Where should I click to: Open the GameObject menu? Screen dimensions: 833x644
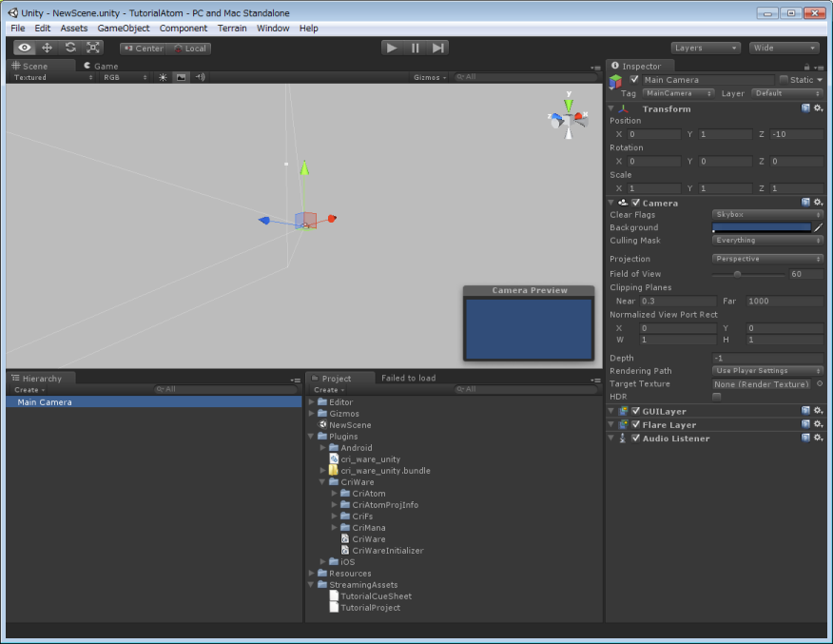tap(124, 29)
